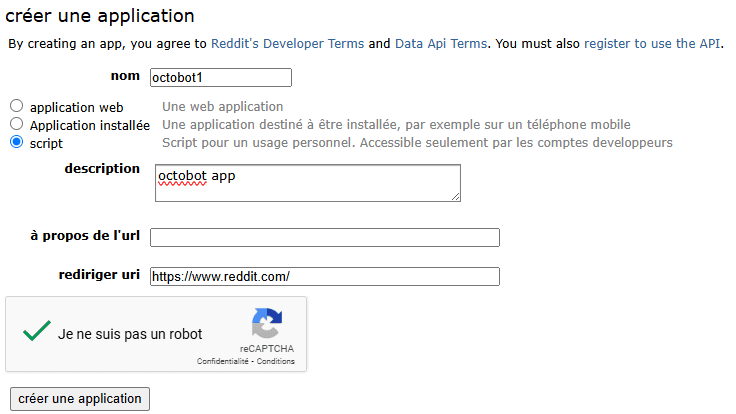
Task: Click the nom field containing octobot1
Action: click(221, 77)
